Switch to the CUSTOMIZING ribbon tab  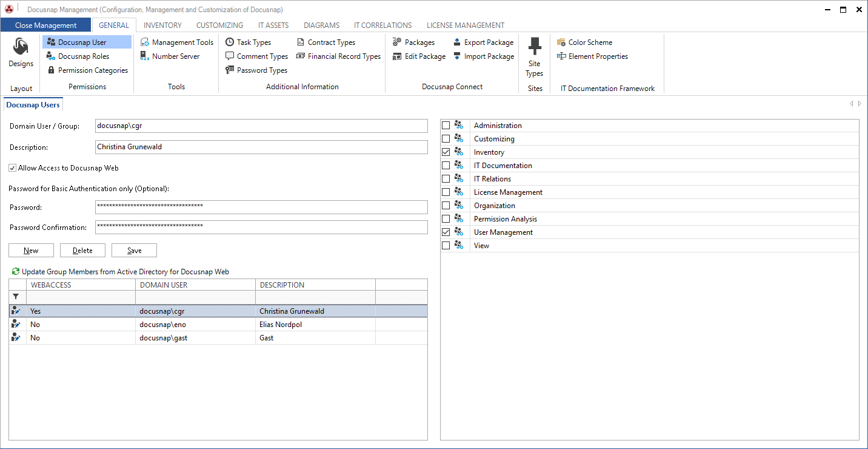[x=220, y=25]
